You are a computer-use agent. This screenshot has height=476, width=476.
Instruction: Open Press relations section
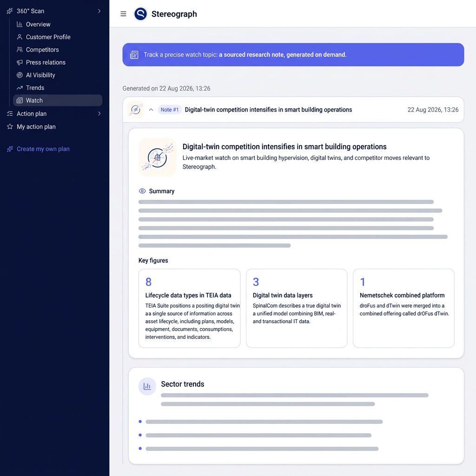pyautogui.click(x=46, y=62)
